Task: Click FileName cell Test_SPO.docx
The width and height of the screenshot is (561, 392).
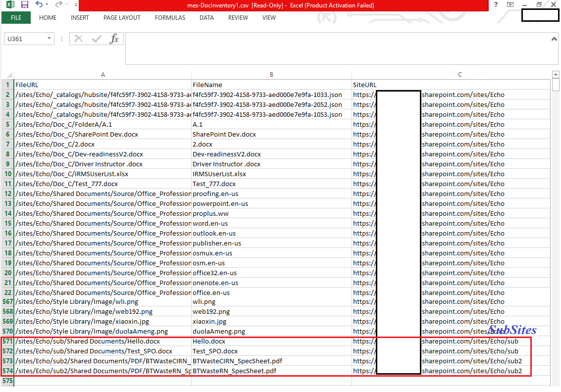Action: tap(271, 351)
